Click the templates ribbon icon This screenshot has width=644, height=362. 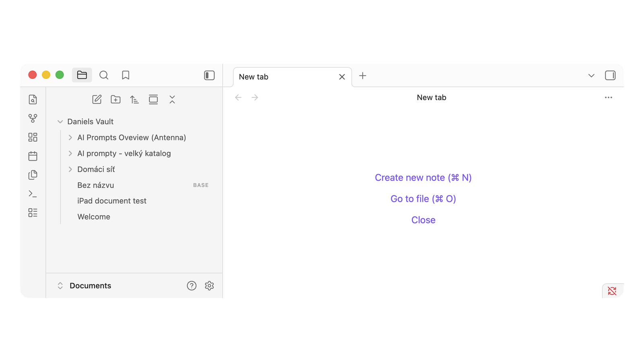click(33, 175)
